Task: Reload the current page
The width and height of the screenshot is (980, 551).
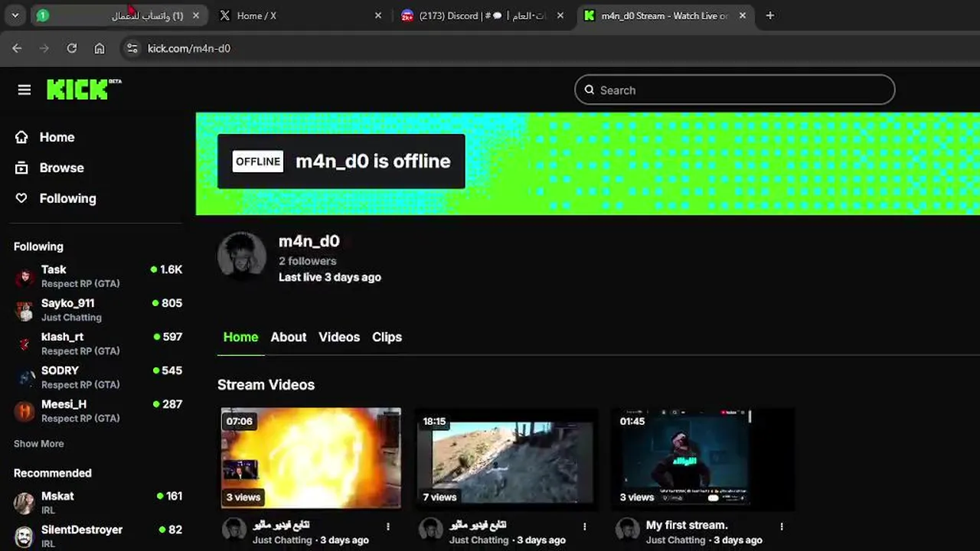Action: (x=72, y=48)
